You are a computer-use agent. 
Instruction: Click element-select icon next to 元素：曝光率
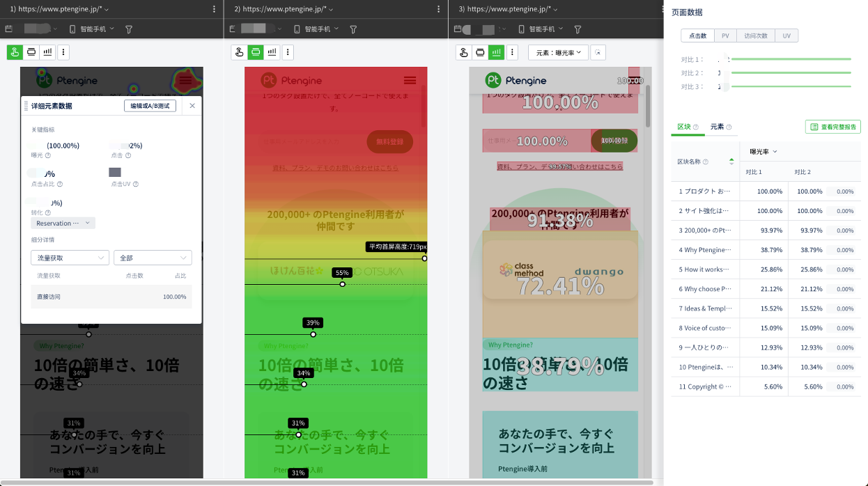click(x=598, y=52)
